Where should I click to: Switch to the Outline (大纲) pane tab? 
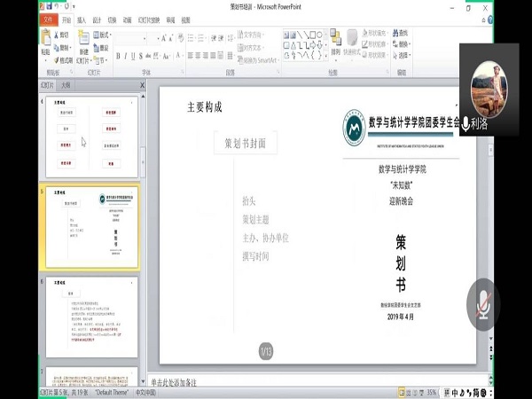[x=66, y=85]
